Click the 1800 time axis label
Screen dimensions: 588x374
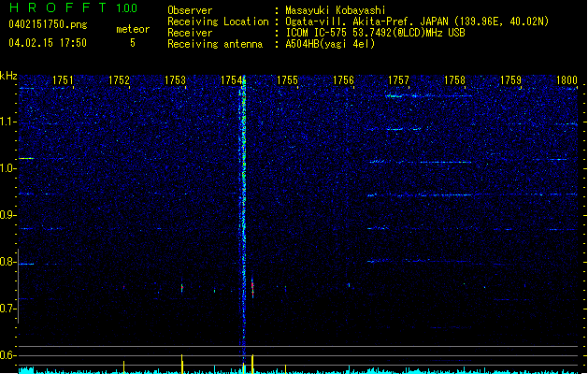click(566, 80)
